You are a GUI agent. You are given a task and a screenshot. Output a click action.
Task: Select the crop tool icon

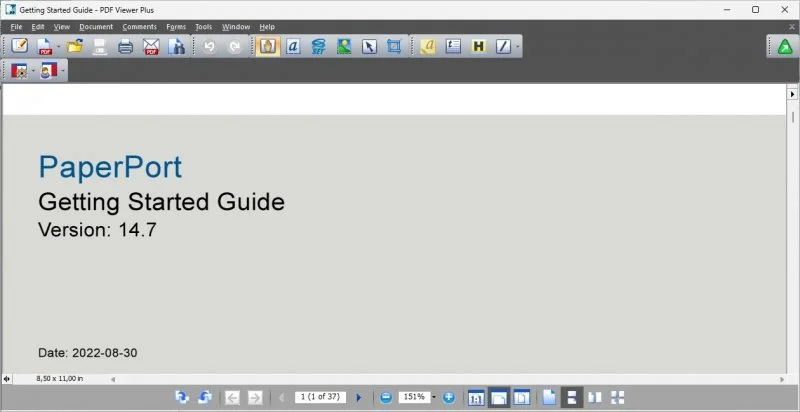(394, 46)
